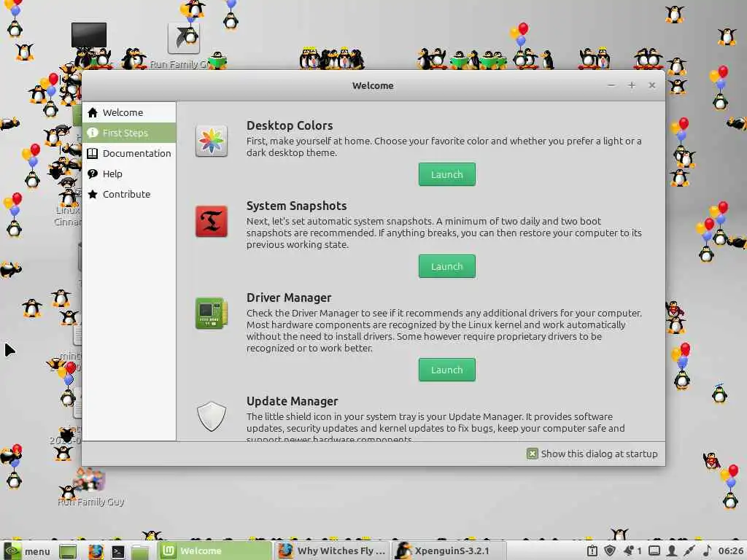The width and height of the screenshot is (747, 560).
Task: Select the top Run Family Guy launcher on the desktop
Action: 183,38
